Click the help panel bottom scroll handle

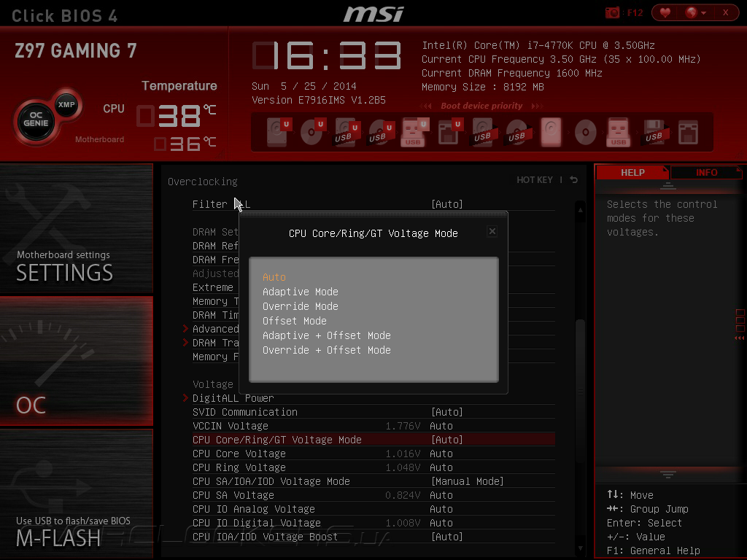coord(668,474)
